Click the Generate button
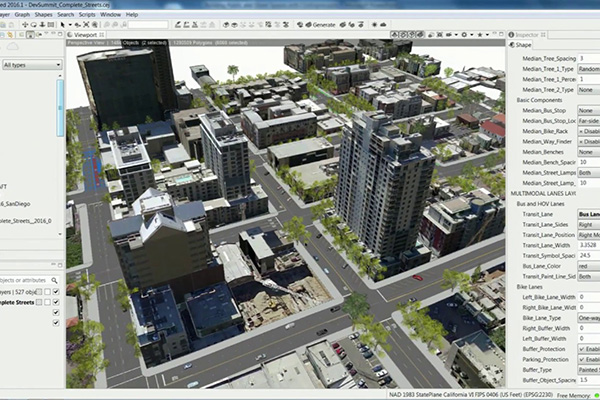The image size is (600, 400). pos(321,24)
